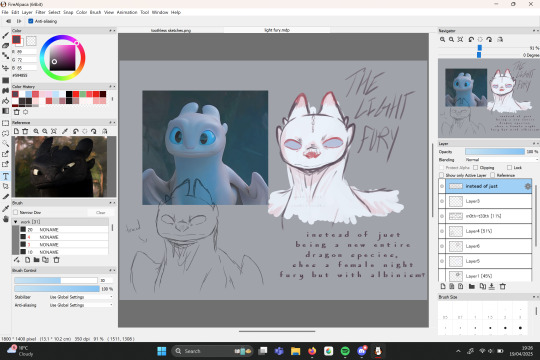Create a new layer folder

click(472, 286)
